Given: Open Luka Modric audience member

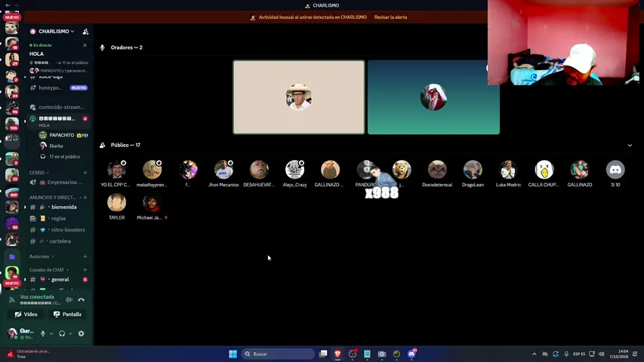Looking at the screenshot, I should pyautogui.click(x=508, y=173).
